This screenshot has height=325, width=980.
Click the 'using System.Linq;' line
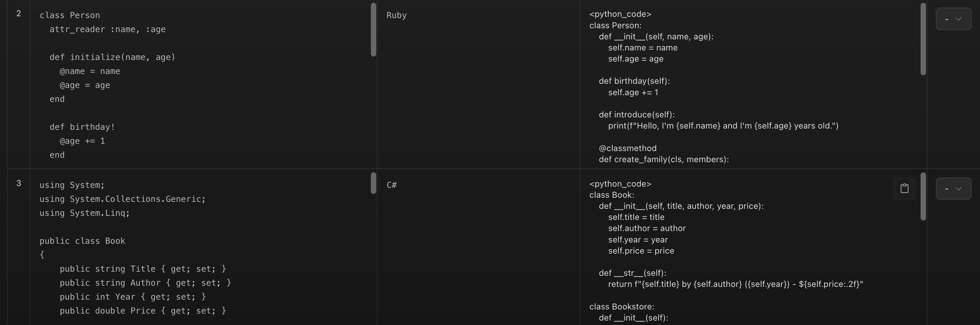point(85,213)
